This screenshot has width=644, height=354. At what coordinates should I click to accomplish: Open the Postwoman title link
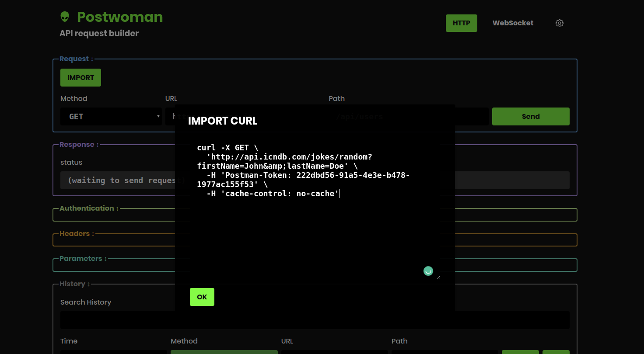pos(120,17)
